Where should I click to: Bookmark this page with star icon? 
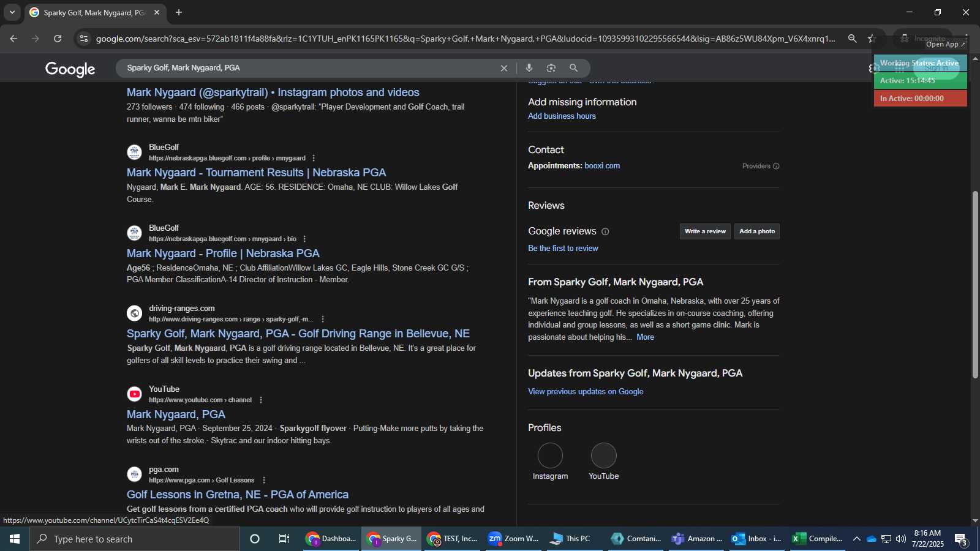(x=872, y=39)
